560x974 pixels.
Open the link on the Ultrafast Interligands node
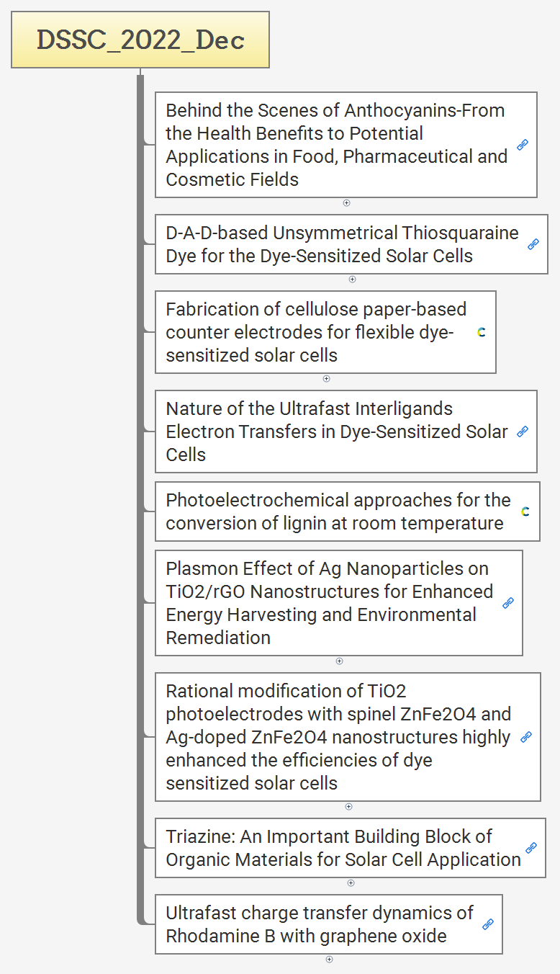click(x=523, y=432)
